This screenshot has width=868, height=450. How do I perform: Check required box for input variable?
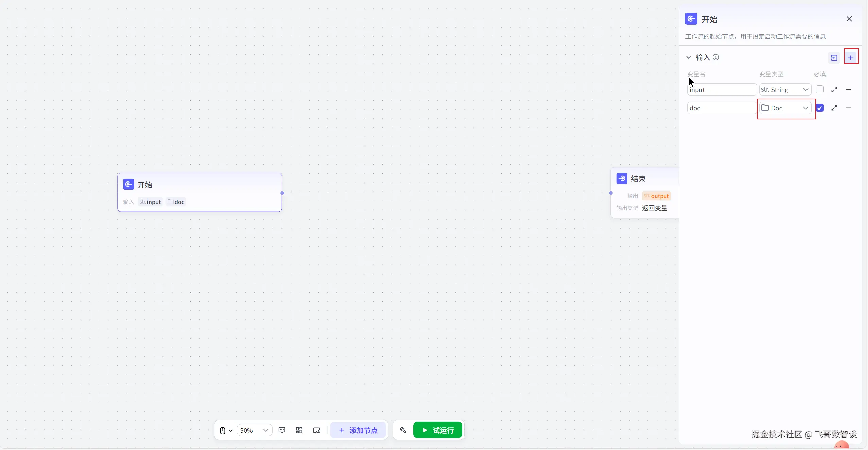pos(819,90)
